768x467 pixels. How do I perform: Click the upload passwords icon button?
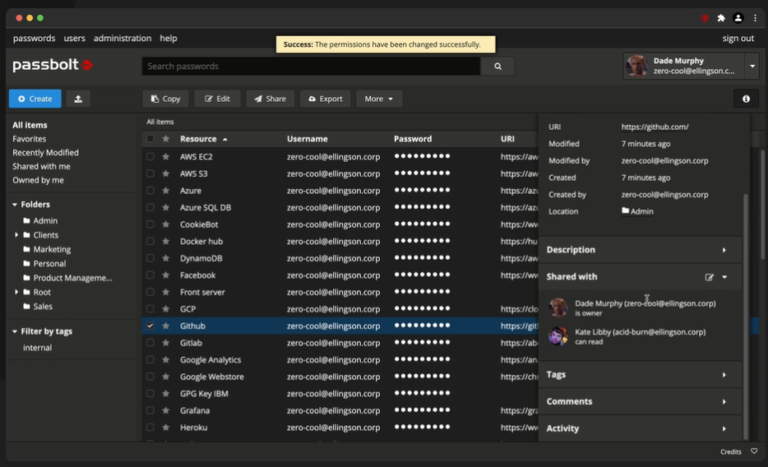78,98
